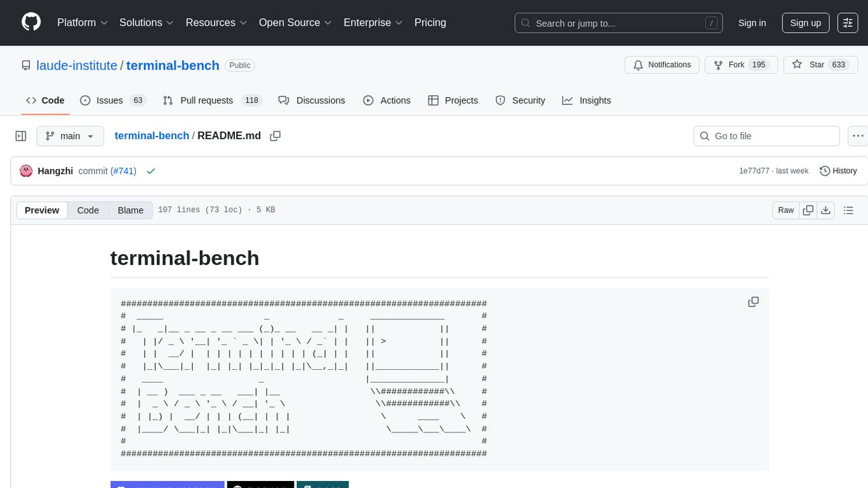Copy the ASCII art code block
Viewport: 868px width, 488px height.
pyautogui.click(x=753, y=302)
